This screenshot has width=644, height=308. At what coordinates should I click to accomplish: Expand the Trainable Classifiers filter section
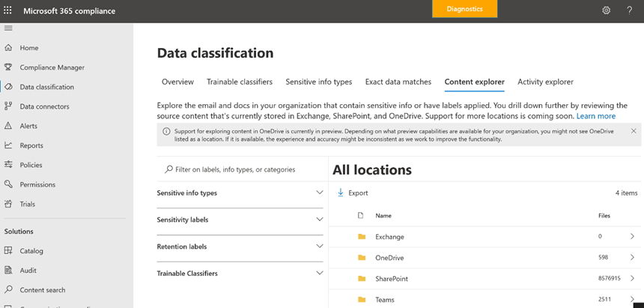tap(320, 274)
